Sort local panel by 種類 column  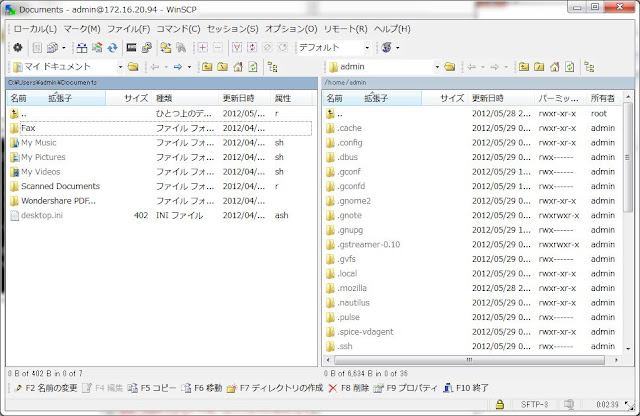click(185, 98)
